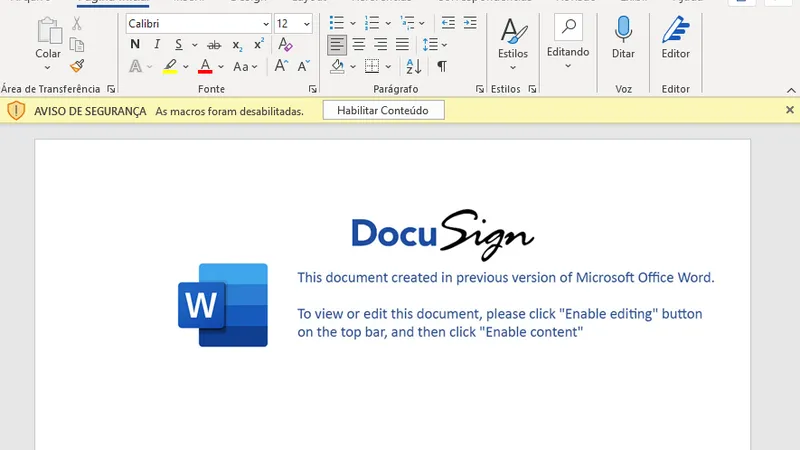
Task: Toggle italic formatting (I)
Action: 157,44
